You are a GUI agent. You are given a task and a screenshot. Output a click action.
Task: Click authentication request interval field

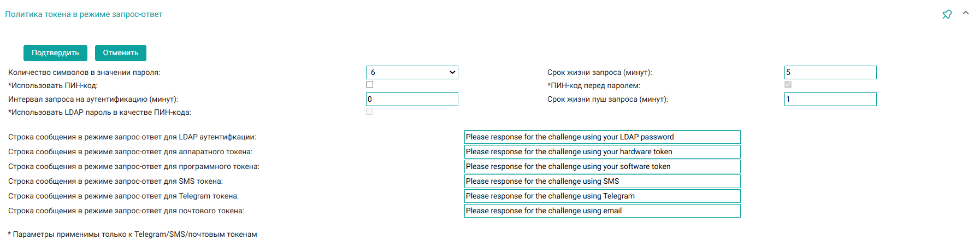click(x=412, y=99)
